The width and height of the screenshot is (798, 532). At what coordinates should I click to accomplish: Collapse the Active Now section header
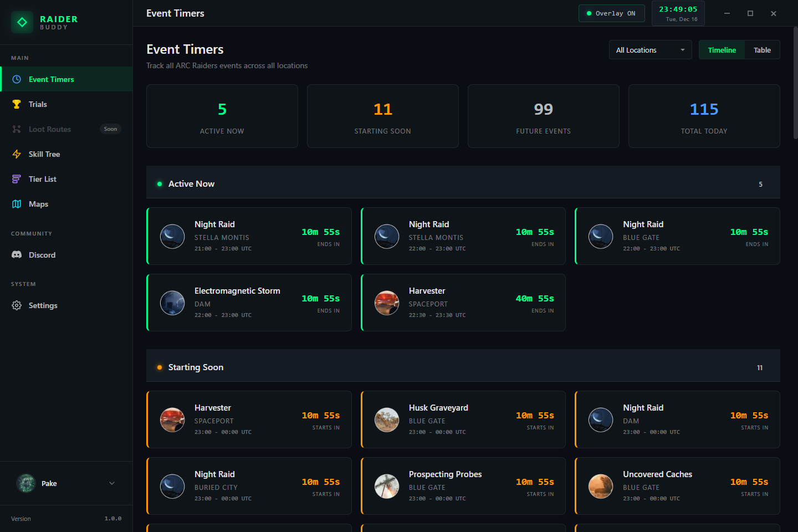463,184
